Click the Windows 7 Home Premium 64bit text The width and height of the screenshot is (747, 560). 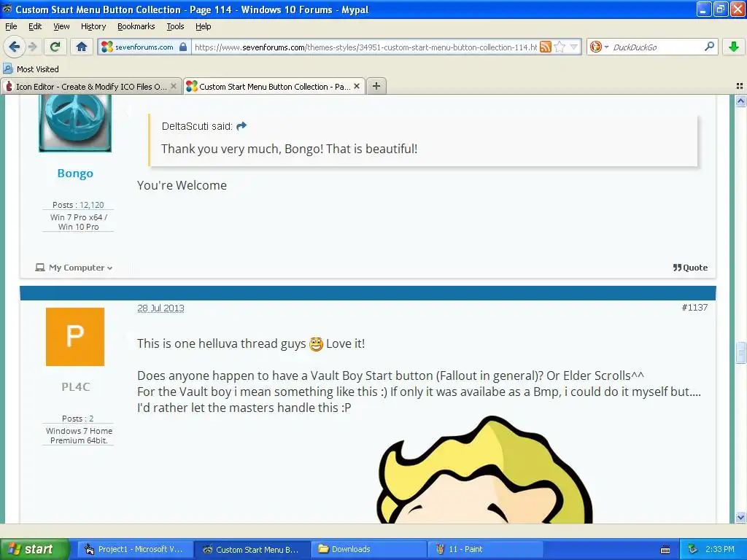[x=79, y=436]
